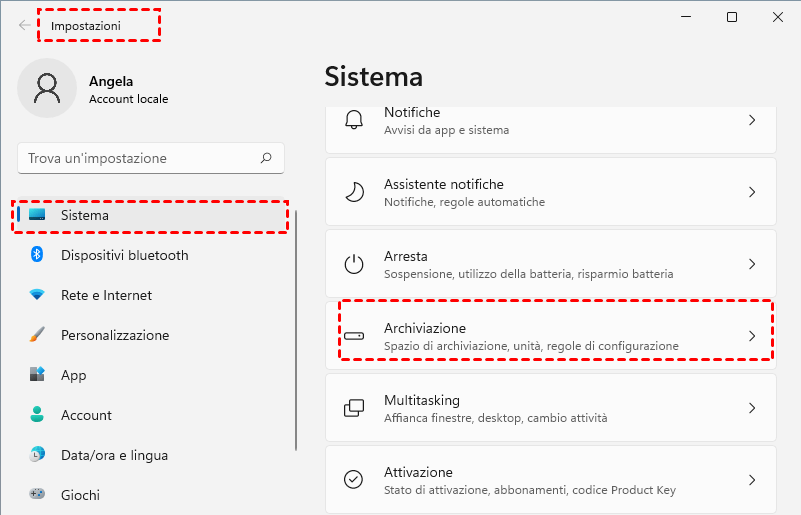Click the Arresta power icon
Screen dimensions: 801x515
pos(354,264)
